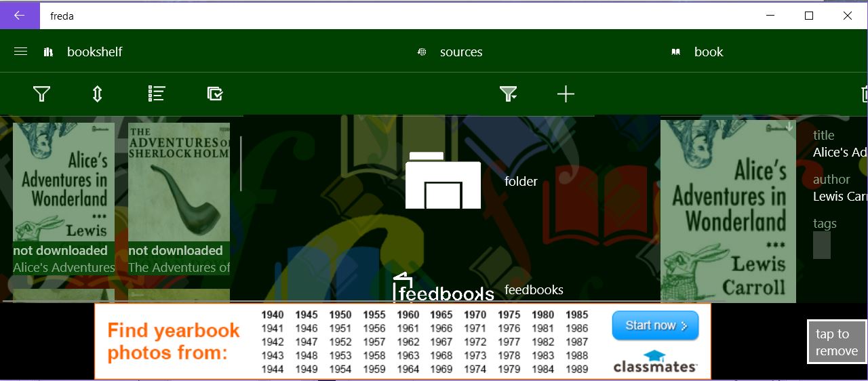
Task: Enable multi-select on bookshelf
Action: coord(215,94)
